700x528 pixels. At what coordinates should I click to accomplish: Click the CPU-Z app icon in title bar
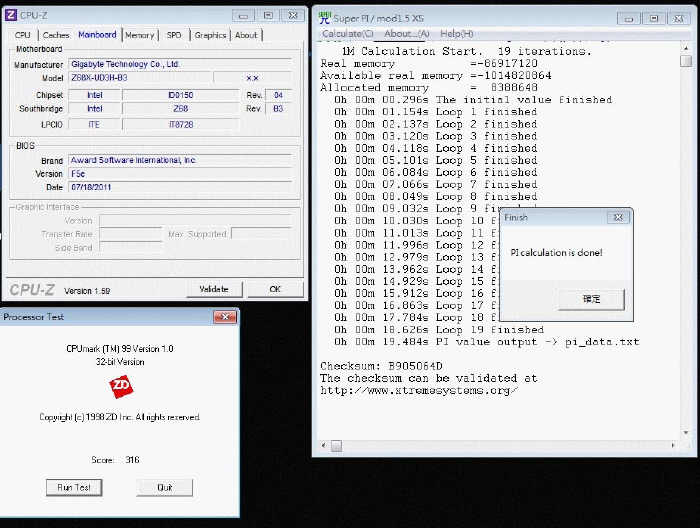[11, 15]
